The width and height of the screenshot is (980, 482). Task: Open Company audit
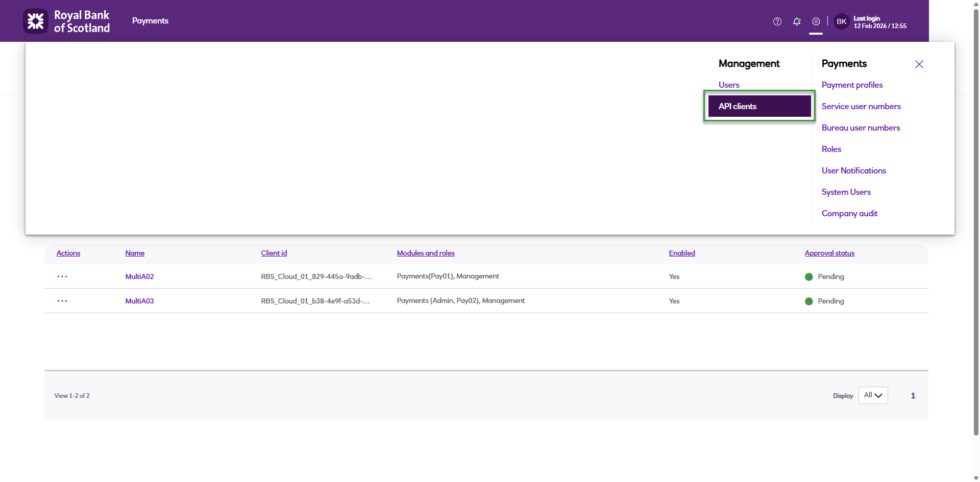coord(849,214)
